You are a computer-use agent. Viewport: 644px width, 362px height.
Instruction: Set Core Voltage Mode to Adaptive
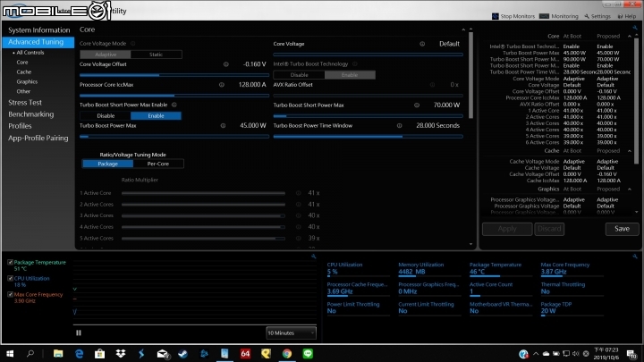(106, 55)
